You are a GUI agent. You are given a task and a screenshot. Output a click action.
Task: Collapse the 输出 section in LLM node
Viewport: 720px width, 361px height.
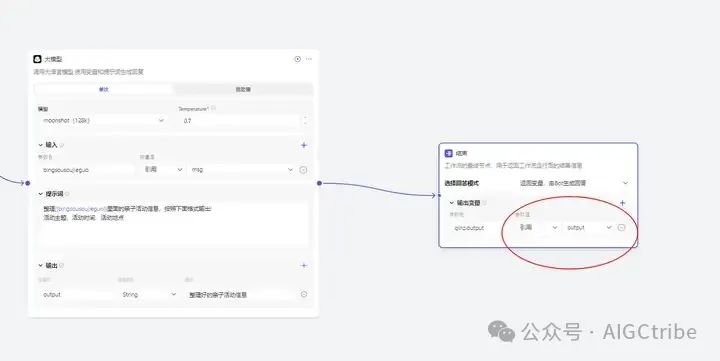(40, 266)
